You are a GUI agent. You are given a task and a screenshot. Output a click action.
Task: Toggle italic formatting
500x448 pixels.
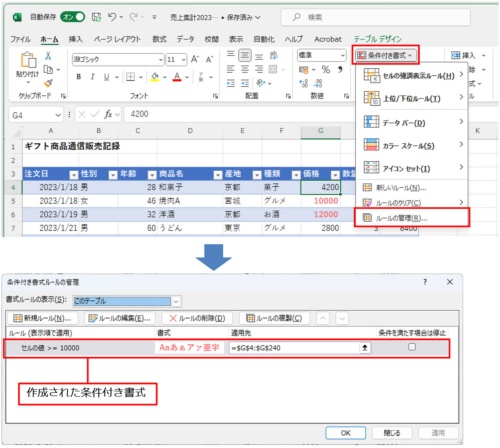point(92,77)
